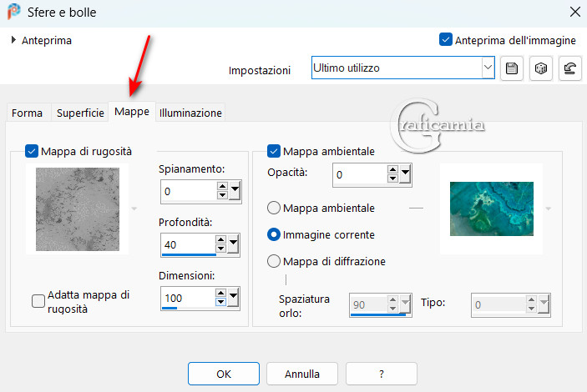The image size is (587, 392).
Task: Switch to the Illuminazione tab
Action: click(x=190, y=113)
